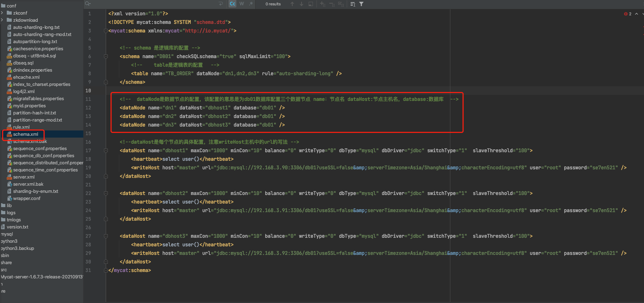Select the logs folder
This screenshot has width=644, height=303.
pyautogui.click(x=11, y=213)
